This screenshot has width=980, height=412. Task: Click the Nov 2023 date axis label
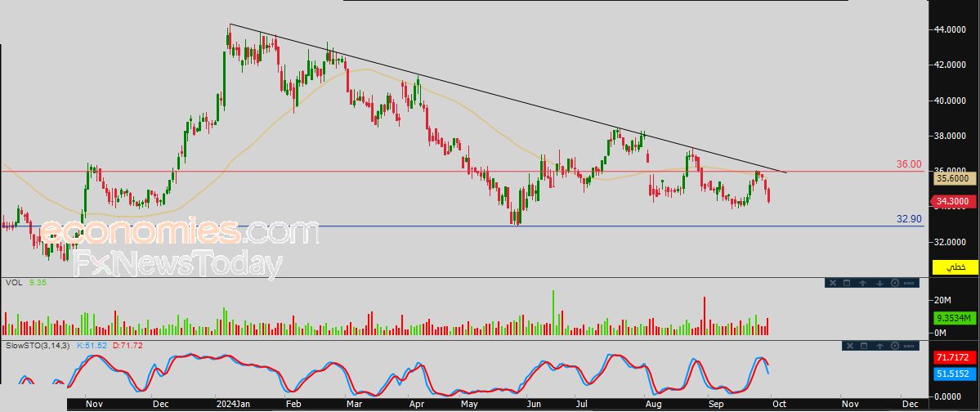94,405
